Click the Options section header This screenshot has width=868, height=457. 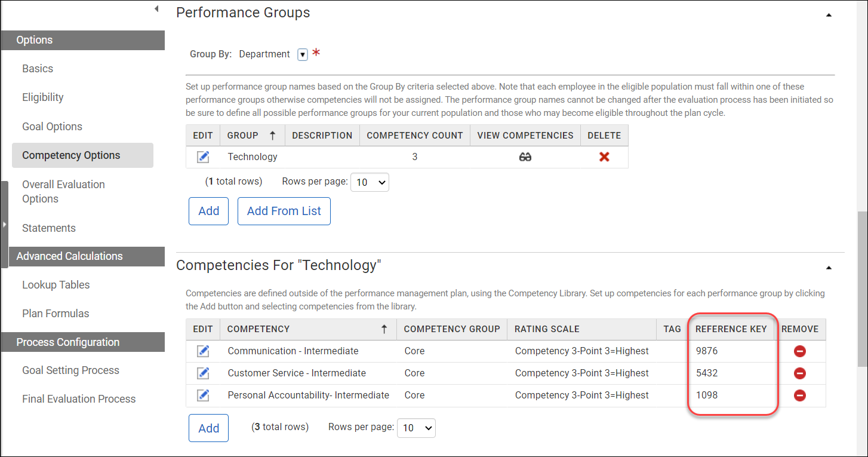(x=82, y=40)
